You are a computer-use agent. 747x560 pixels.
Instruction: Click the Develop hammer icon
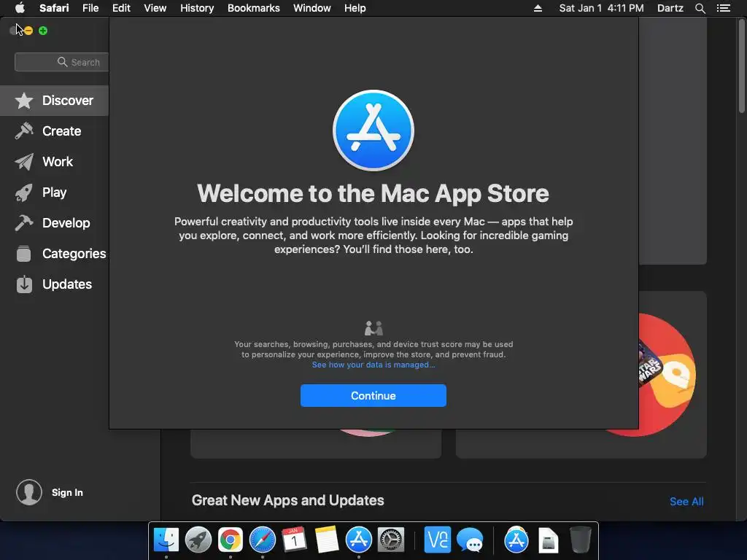(24, 223)
